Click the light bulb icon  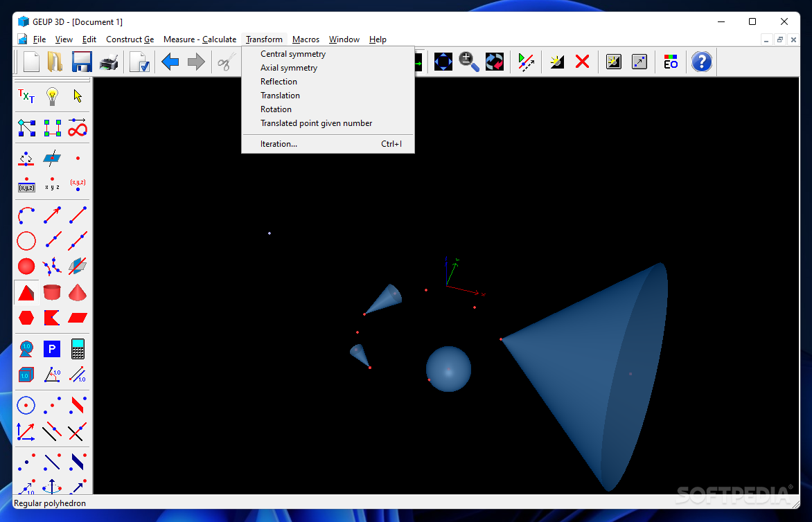(52, 96)
